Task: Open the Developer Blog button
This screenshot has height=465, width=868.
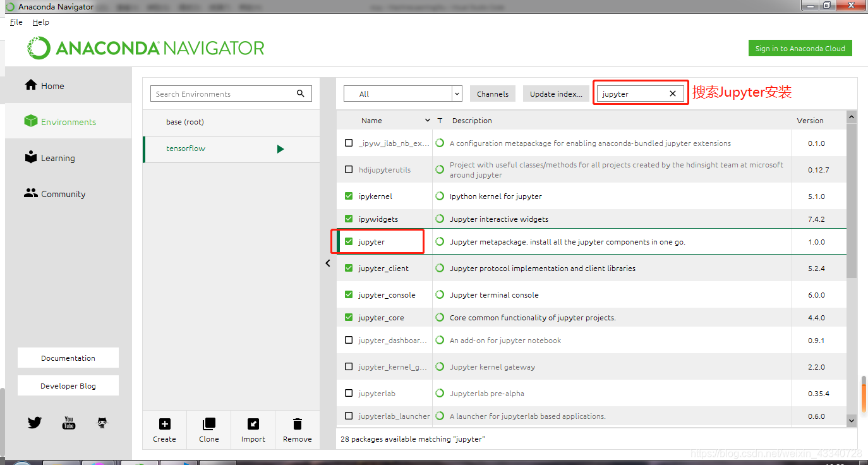Action: click(x=68, y=385)
